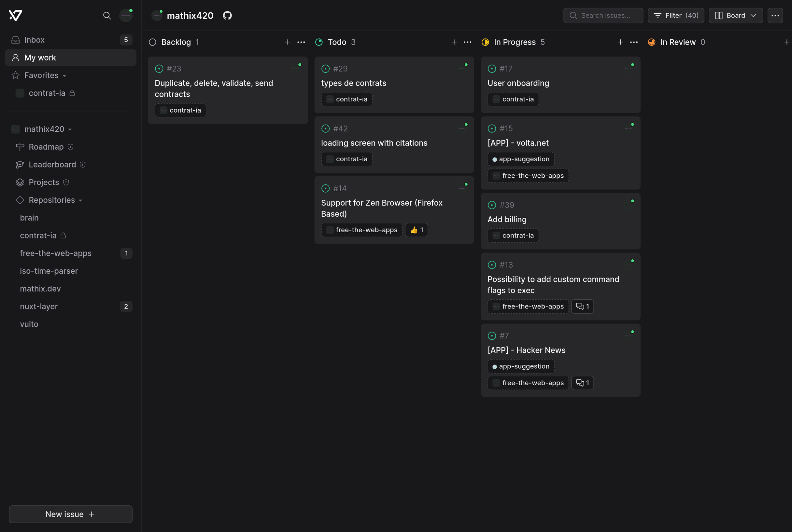Click the comment icon on the Hacker News card

[x=582, y=383]
